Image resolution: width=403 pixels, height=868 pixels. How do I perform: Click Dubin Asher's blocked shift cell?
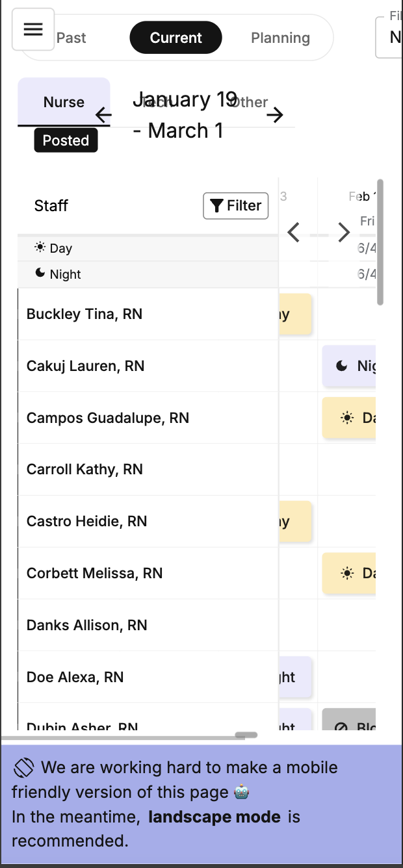[x=350, y=722]
